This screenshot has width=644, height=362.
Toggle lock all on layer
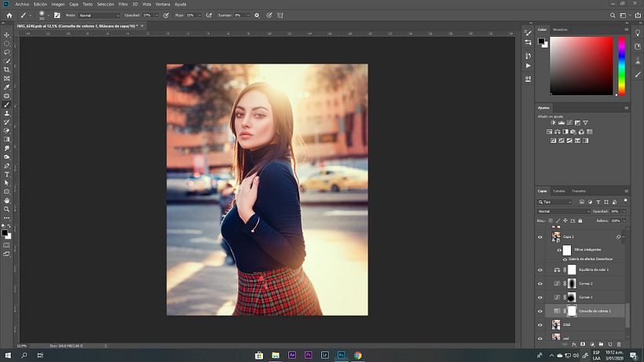point(580,221)
